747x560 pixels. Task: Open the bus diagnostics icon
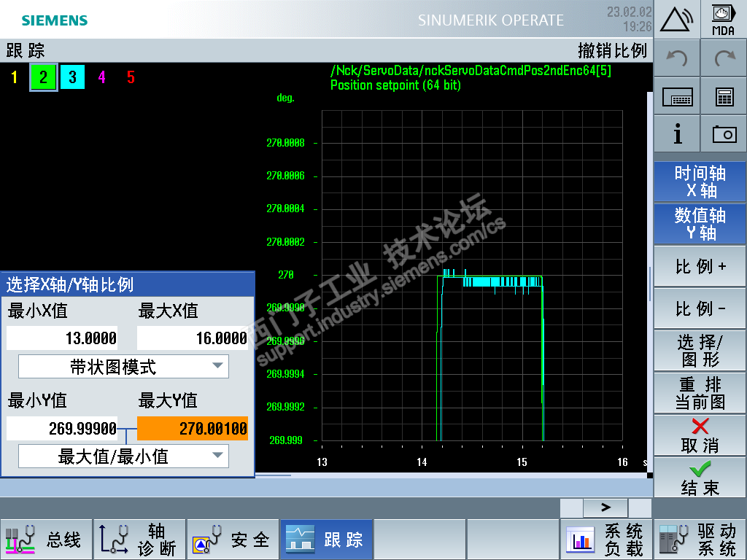(x=20, y=540)
